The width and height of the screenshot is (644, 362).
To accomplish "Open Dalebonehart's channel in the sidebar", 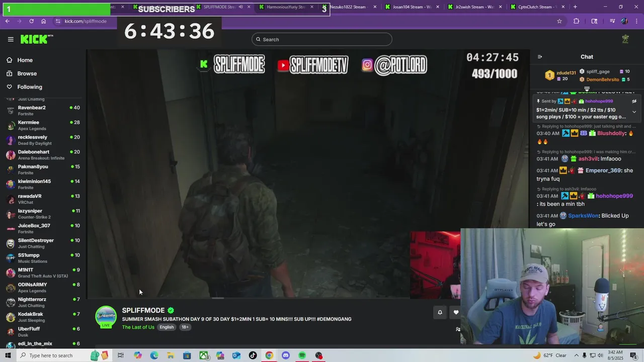I will tap(43, 155).
